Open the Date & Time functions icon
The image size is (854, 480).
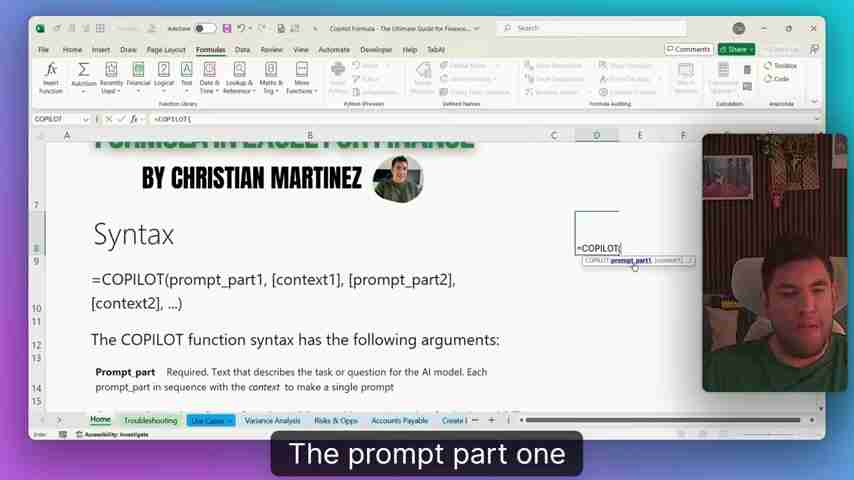click(x=210, y=69)
